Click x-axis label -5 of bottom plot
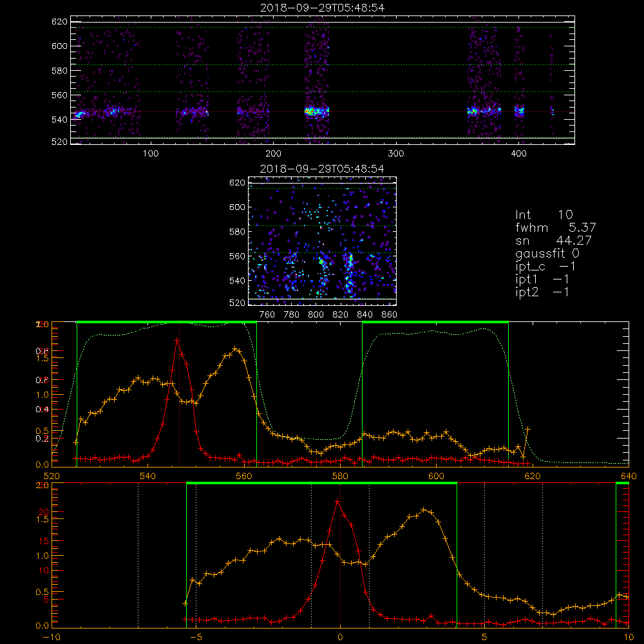644x644 pixels. tap(196, 637)
